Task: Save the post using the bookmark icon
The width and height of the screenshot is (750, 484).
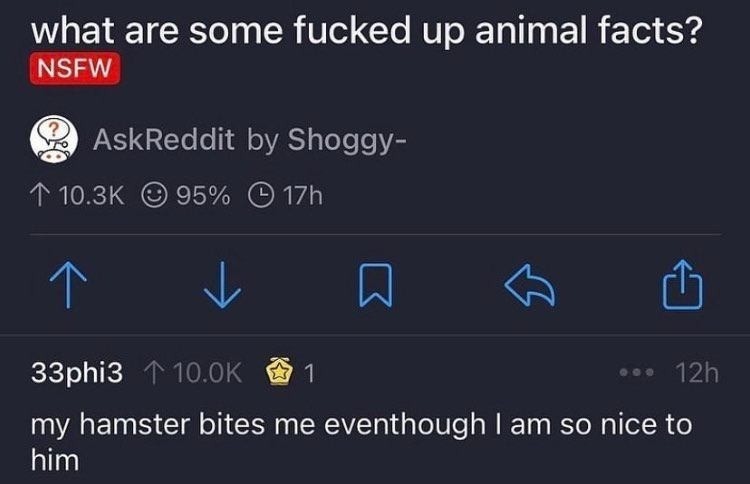Action: click(373, 283)
